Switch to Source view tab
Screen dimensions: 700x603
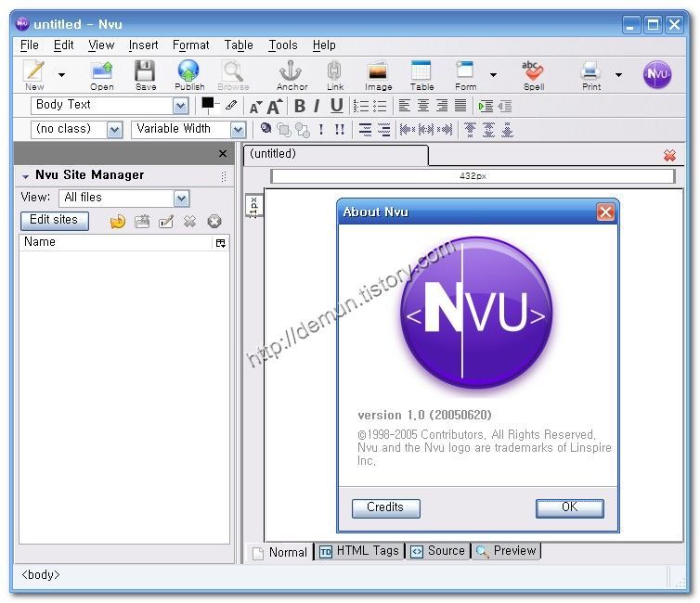438,551
